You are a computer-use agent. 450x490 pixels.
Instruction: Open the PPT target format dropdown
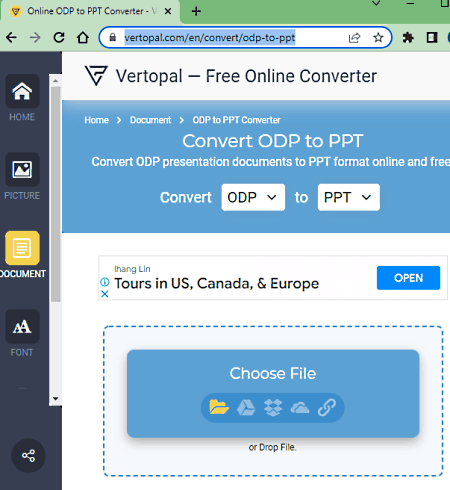click(x=349, y=197)
